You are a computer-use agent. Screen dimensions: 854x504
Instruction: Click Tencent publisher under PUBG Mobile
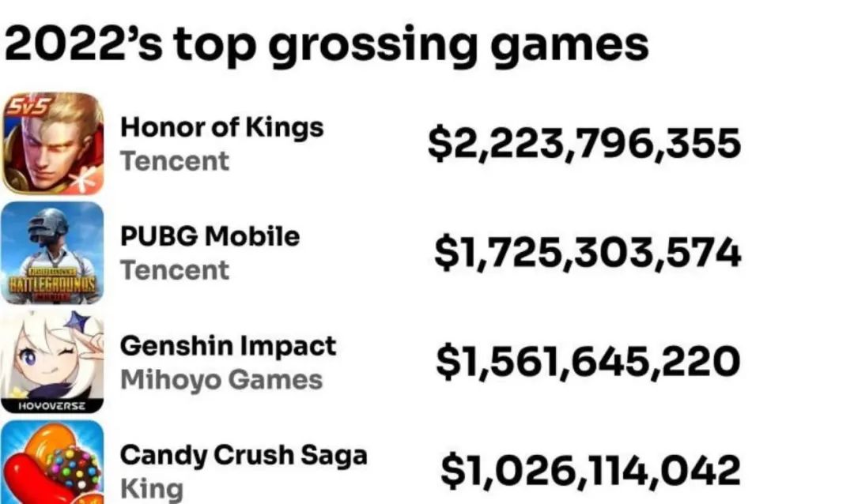[174, 270]
